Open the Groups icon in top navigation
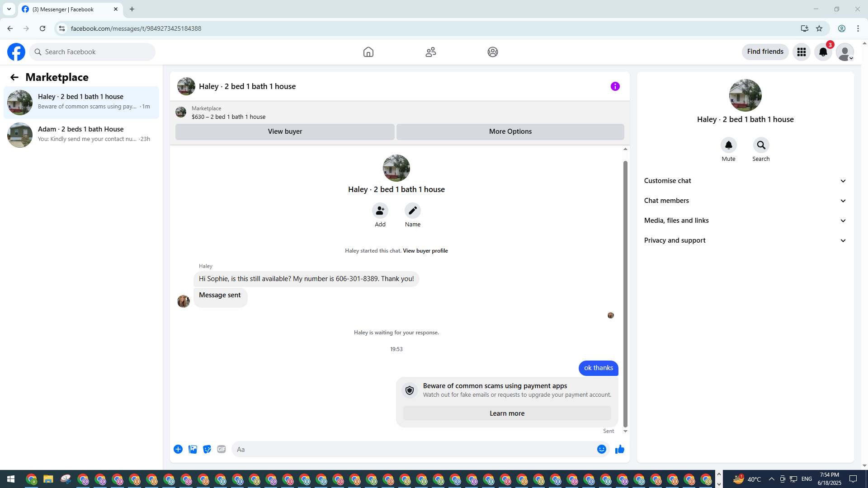868x488 pixels. pyautogui.click(x=493, y=52)
